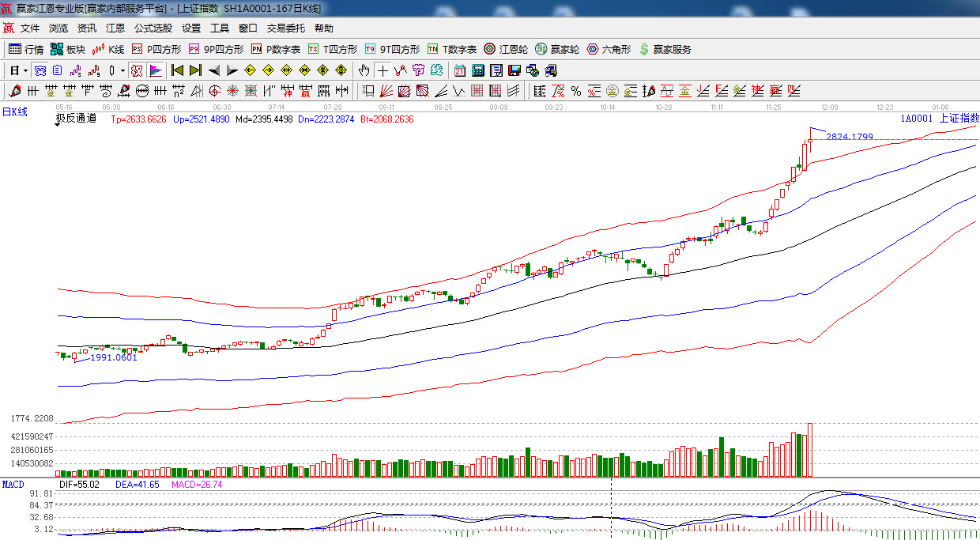This screenshot has width=980, height=540.
Task: Open the 公式选股 menu
Action: [x=153, y=28]
